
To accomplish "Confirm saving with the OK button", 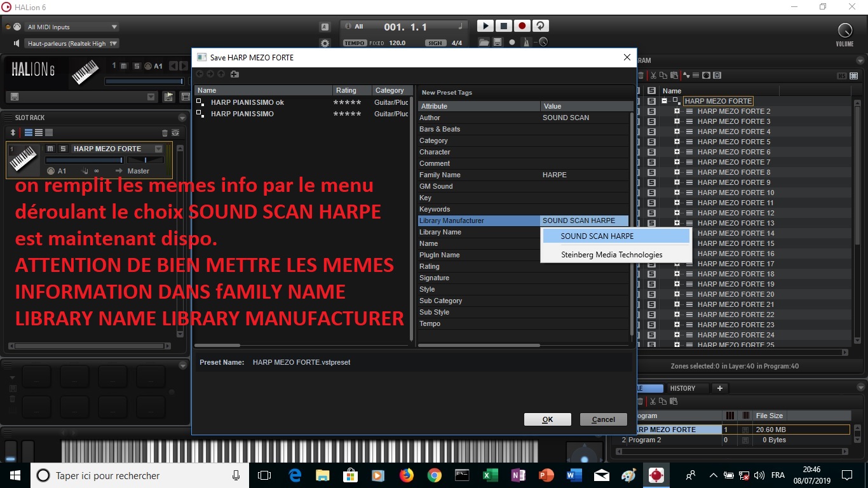I will (547, 419).
